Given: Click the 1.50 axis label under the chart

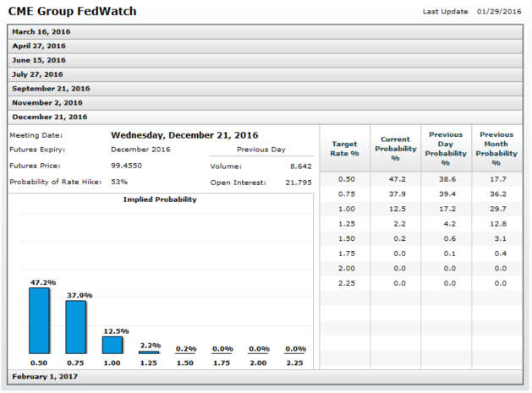Looking at the screenshot, I should tap(185, 363).
